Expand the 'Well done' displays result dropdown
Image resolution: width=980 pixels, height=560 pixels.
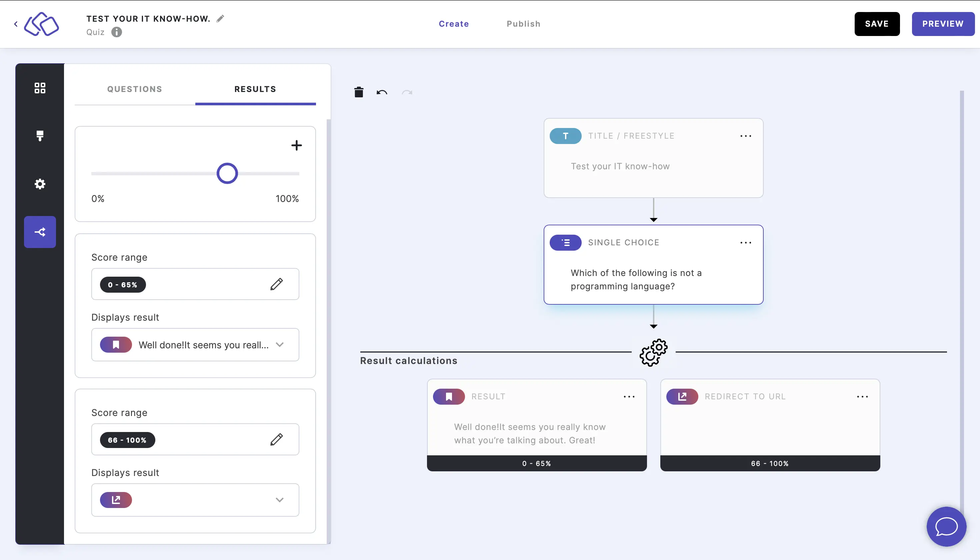pyautogui.click(x=195, y=345)
